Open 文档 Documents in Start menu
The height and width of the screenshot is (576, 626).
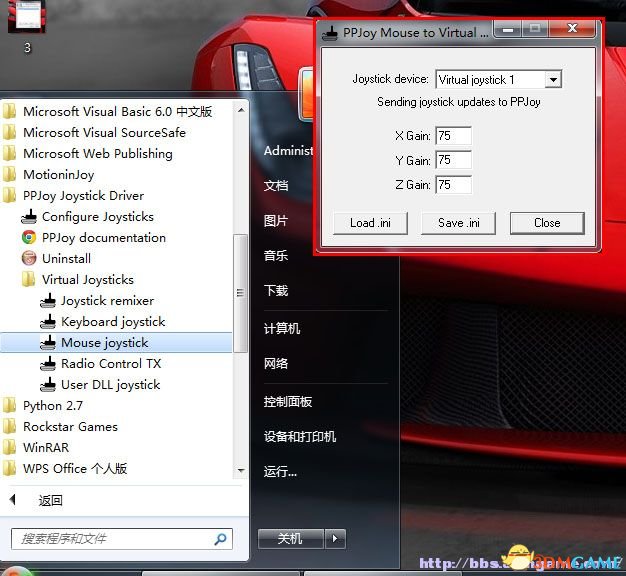276,185
